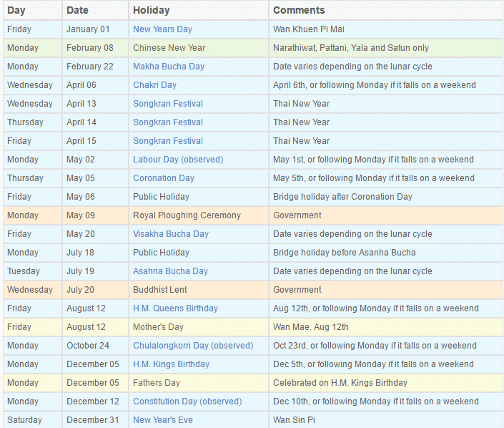Select the December 12 date cell
The width and height of the screenshot is (504, 428).
(95, 402)
